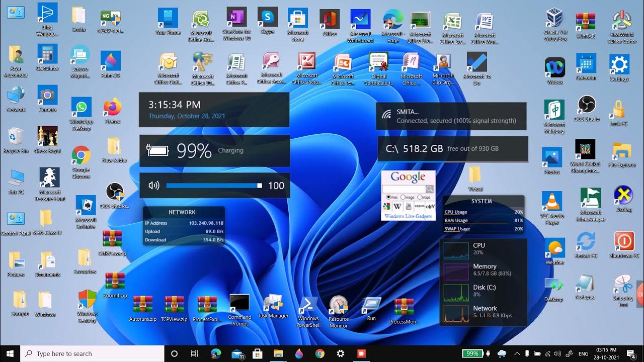Click the Google gadget search field
Image resolution: width=644 pixels, height=362 pixels.
tap(404, 189)
